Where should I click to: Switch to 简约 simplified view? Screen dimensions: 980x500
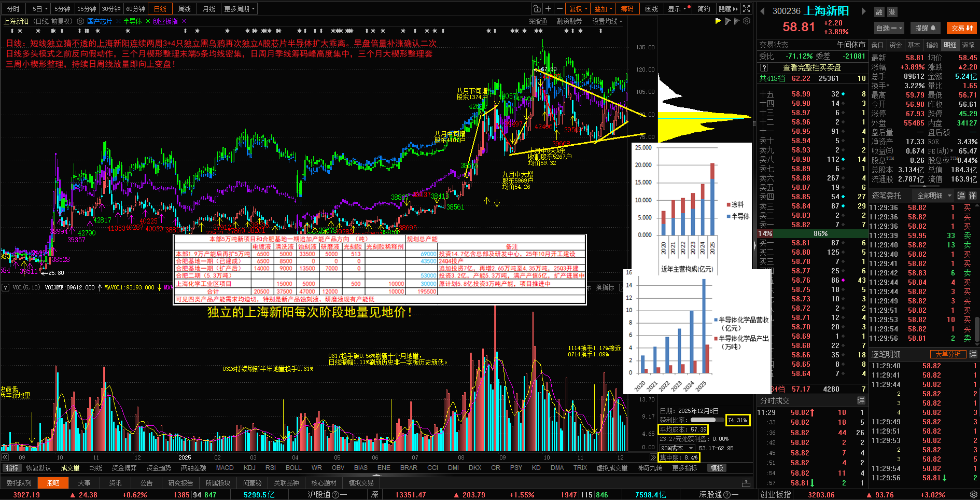tap(704, 9)
